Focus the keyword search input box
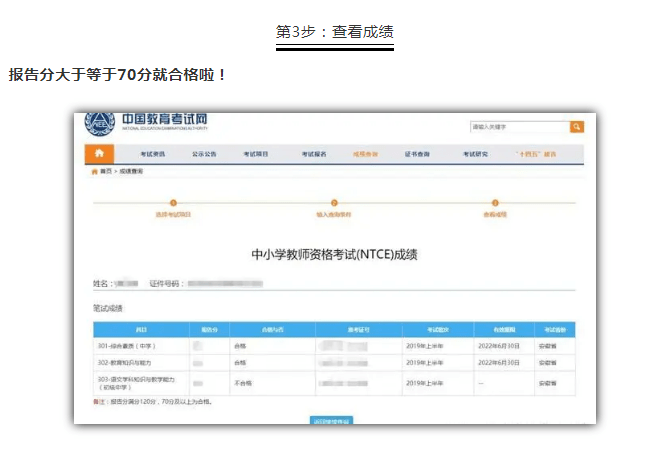Image resolution: width=669 pixels, height=457 pixels. [520, 127]
